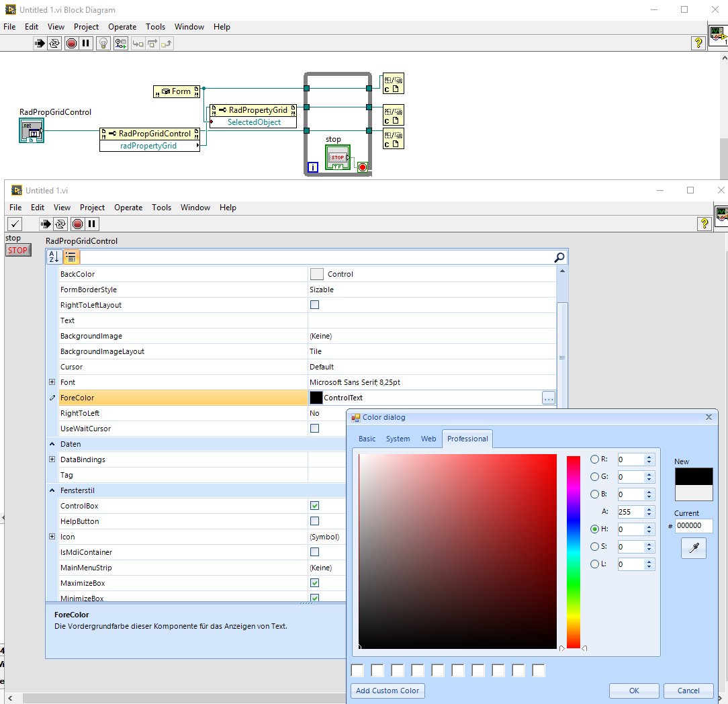Switch to the Web tab in Color dialog
Image resolution: width=728 pixels, height=704 pixels.
click(428, 439)
